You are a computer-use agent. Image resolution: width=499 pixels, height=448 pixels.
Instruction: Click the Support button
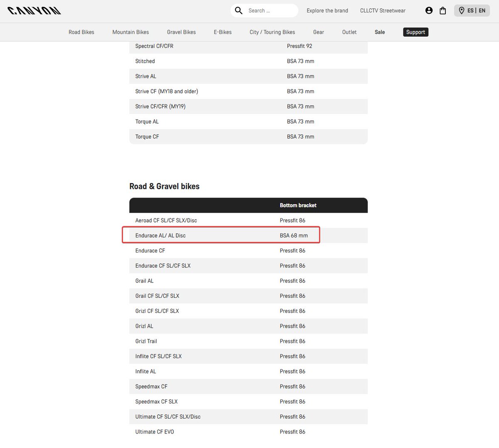(415, 32)
